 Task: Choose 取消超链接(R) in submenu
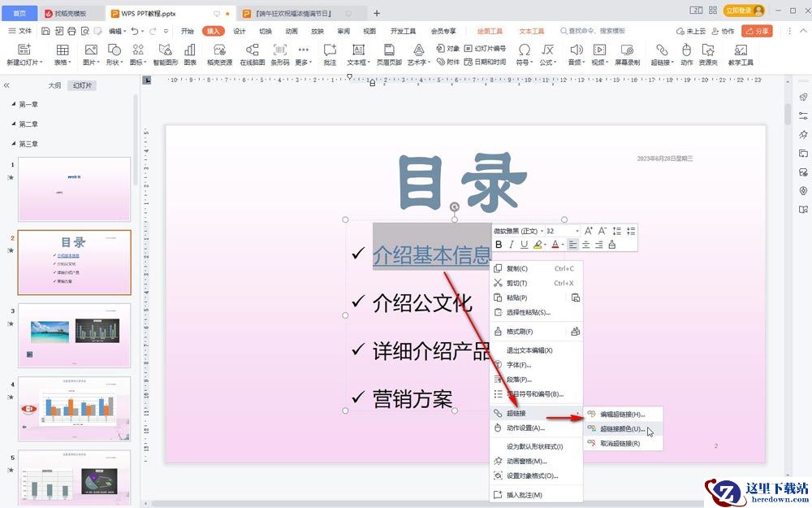pos(623,444)
